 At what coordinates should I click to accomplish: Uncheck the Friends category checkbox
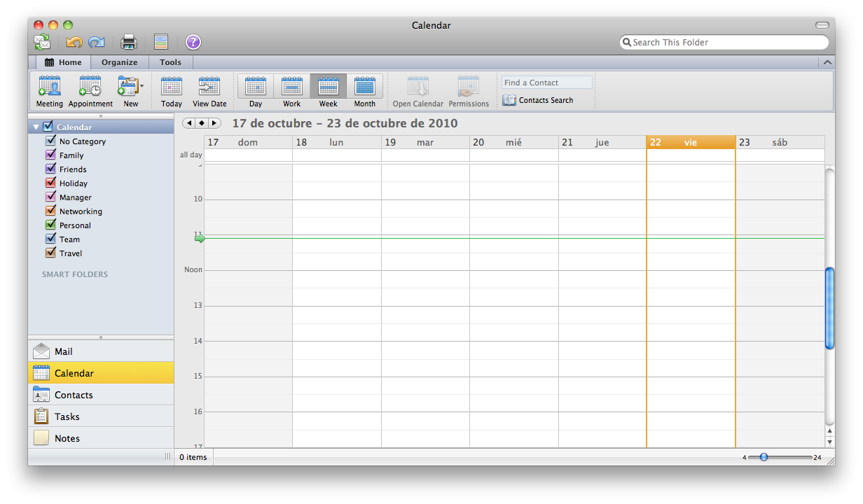[50, 169]
